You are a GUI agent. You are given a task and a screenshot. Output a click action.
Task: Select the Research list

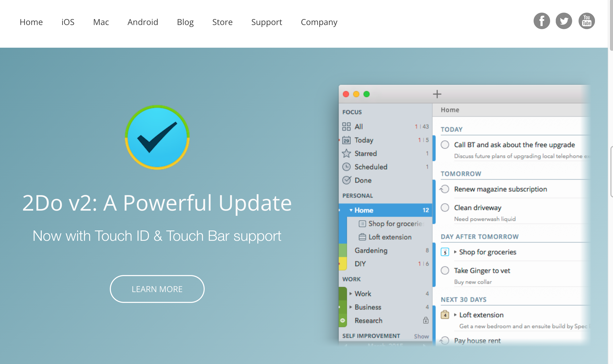(385, 320)
